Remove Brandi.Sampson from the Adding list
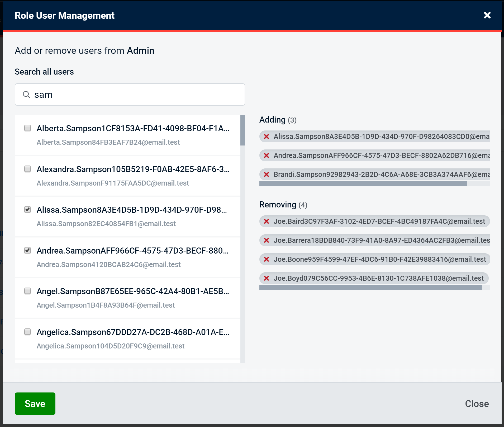Image resolution: width=504 pixels, height=427 pixels. [266, 174]
